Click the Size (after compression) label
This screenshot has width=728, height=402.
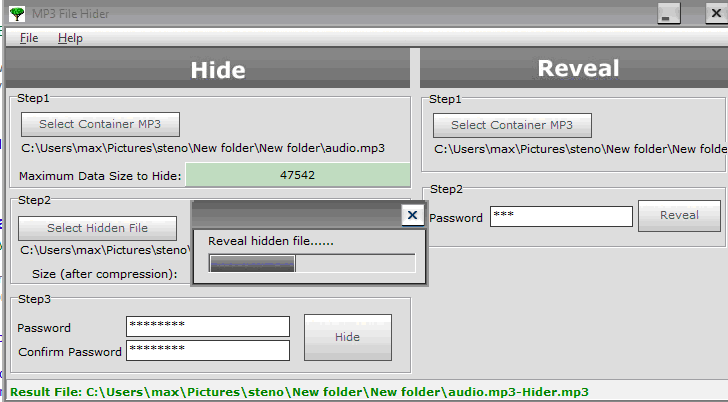pyautogui.click(x=104, y=274)
